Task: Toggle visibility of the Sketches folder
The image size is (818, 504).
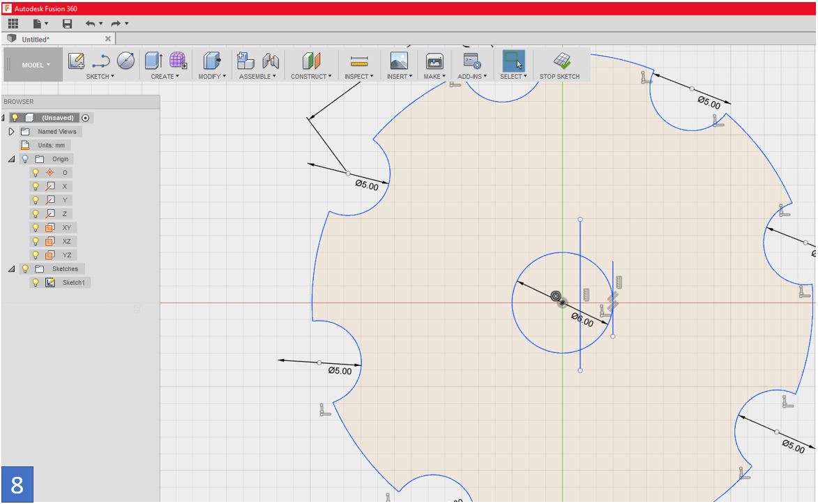Action: [25, 268]
